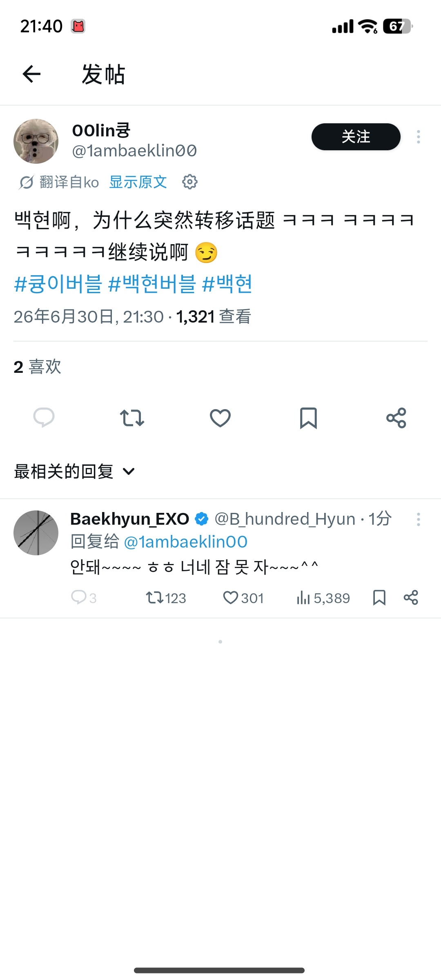The image size is (441, 980).
Task: Tap the reply bubble on main post
Action: pyautogui.click(x=44, y=418)
